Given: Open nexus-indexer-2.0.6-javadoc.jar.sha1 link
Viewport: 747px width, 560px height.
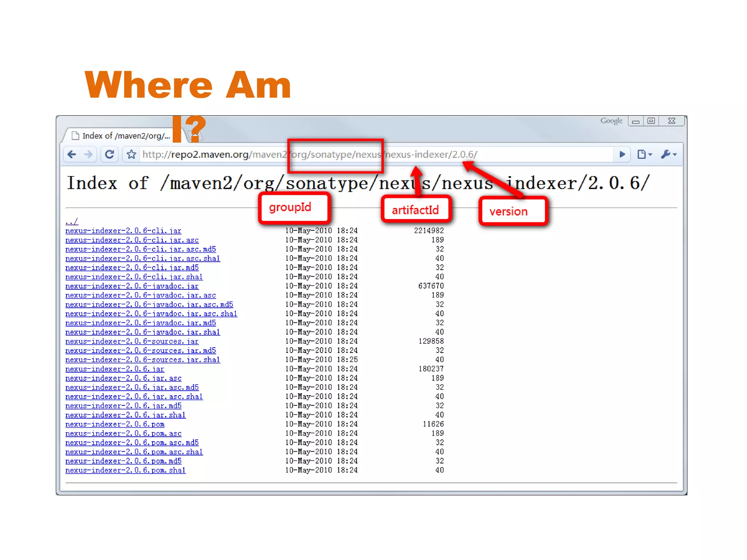Looking at the screenshot, I should click(143, 332).
